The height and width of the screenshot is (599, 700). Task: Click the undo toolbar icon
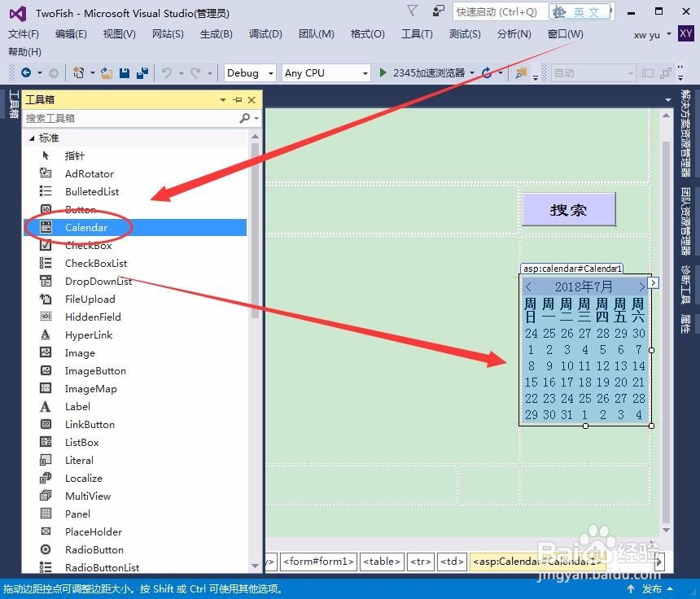pos(167,72)
